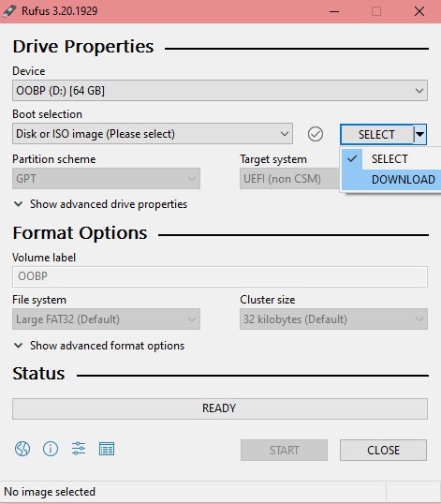This screenshot has width=441, height=504.
Task: Click the checksum checkmark circle icon
Action: click(x=316, y=134)
